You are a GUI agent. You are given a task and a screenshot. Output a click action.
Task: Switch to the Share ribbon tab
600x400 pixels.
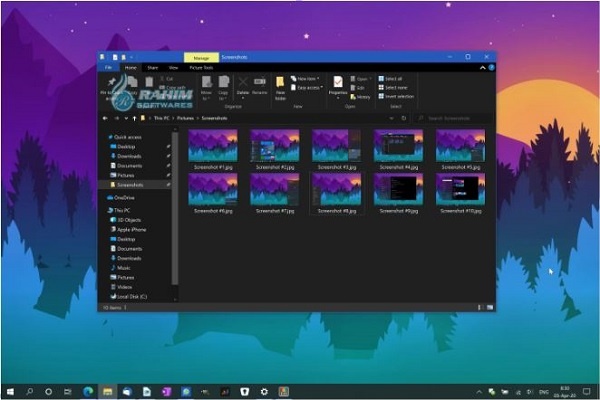click(153, 67)
